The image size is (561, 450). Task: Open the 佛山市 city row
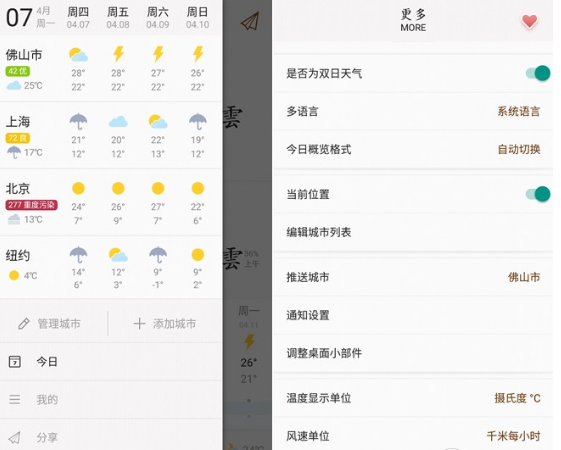coord(111,68)
